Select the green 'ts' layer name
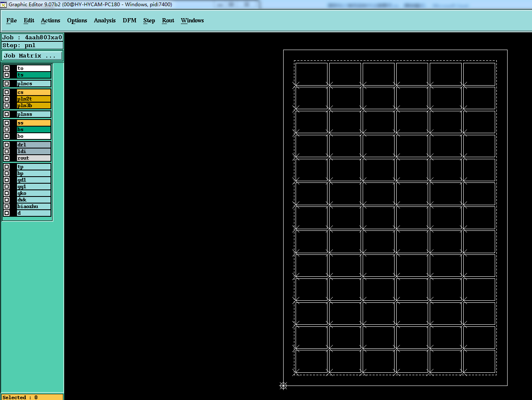 [x=34, y=75]
